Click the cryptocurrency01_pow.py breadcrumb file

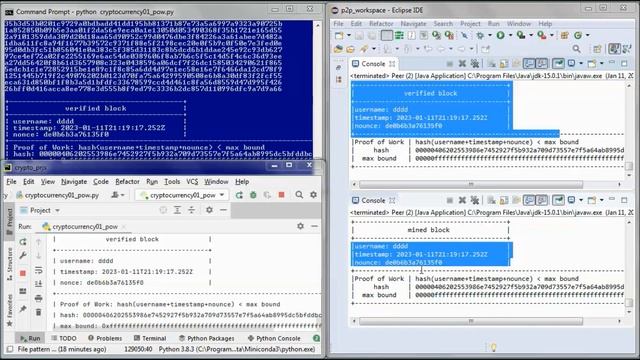tap(58, 195)
